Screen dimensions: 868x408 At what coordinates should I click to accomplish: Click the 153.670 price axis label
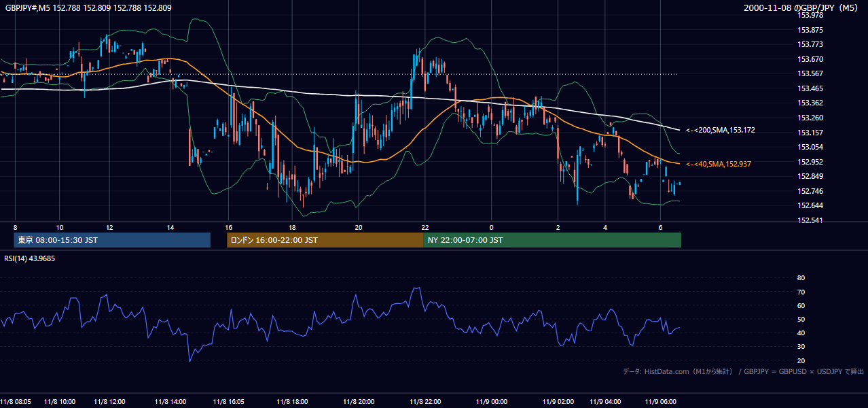[x=810, y=59]
